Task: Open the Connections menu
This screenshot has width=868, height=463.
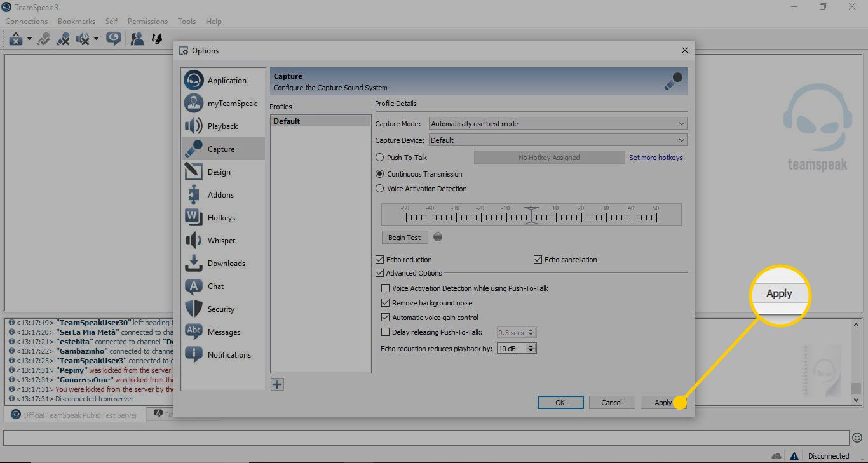Action: click(27, 22)
